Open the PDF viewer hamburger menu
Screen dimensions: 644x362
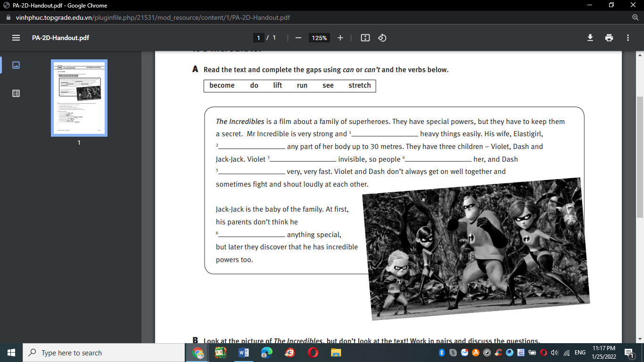[16, 38]
